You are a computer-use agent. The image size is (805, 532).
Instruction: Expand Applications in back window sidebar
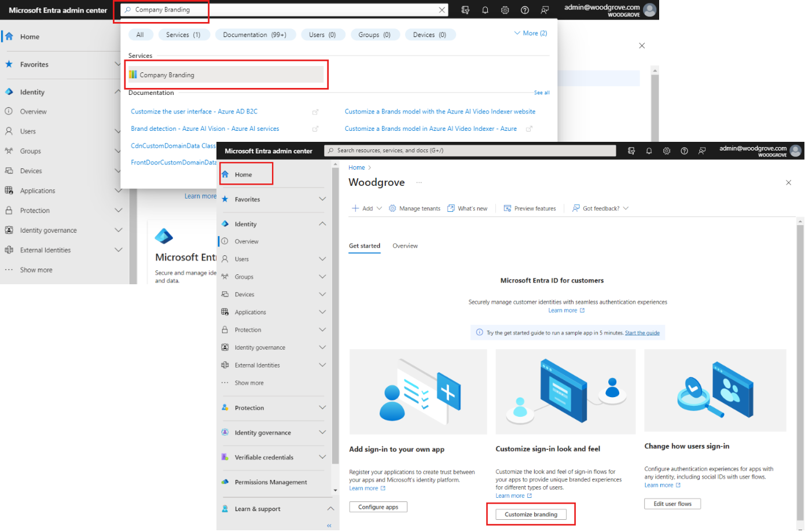coord(118,190)
